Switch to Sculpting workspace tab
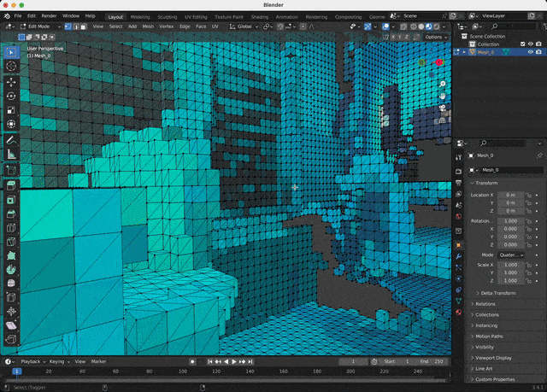Screen dimensions: 547x392 click(x=168, y=17)
